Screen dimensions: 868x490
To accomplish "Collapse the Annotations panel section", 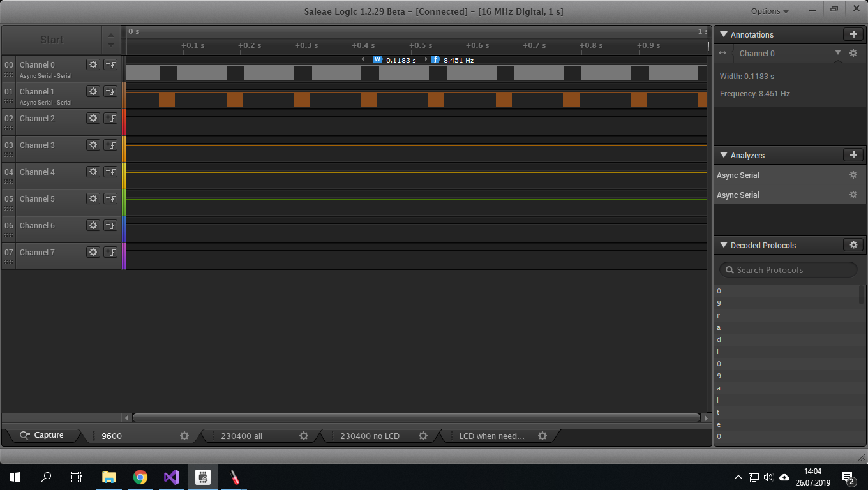I will point(724,34).
